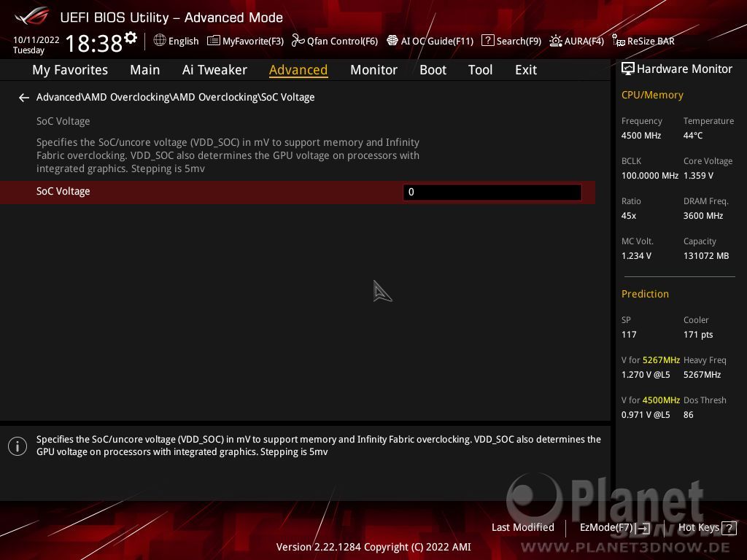Click the Heavy Freq 5267MHz value
This screenshot has height=560, width=747.
coord(703,375)
